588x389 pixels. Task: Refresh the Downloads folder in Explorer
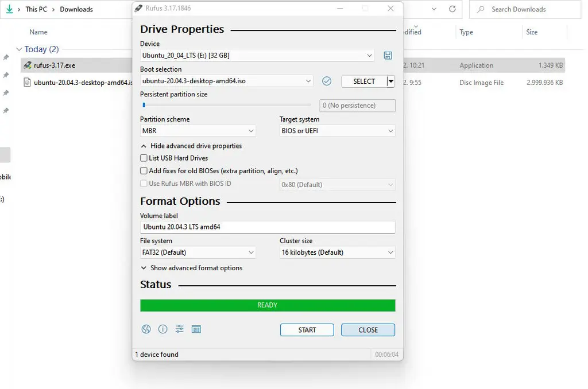452,9
